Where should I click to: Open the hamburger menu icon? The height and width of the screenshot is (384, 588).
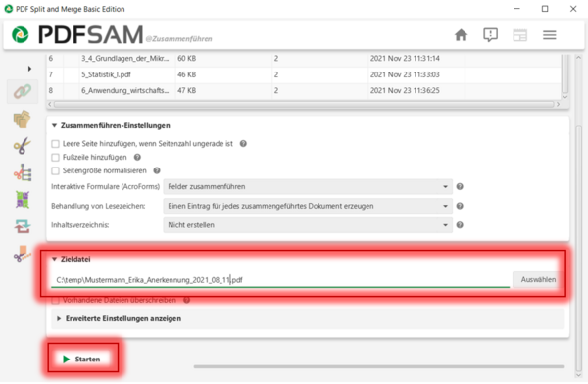pyautogui.click(x=550, y=35)
